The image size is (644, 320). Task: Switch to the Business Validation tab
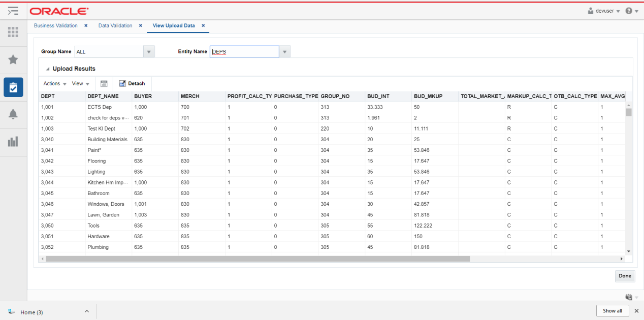56,25
